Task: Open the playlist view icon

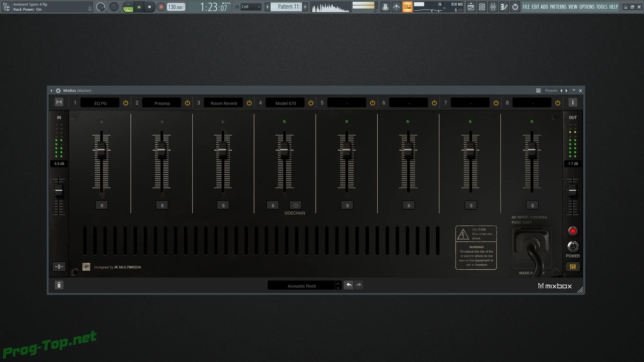Action: click(471, 7)
